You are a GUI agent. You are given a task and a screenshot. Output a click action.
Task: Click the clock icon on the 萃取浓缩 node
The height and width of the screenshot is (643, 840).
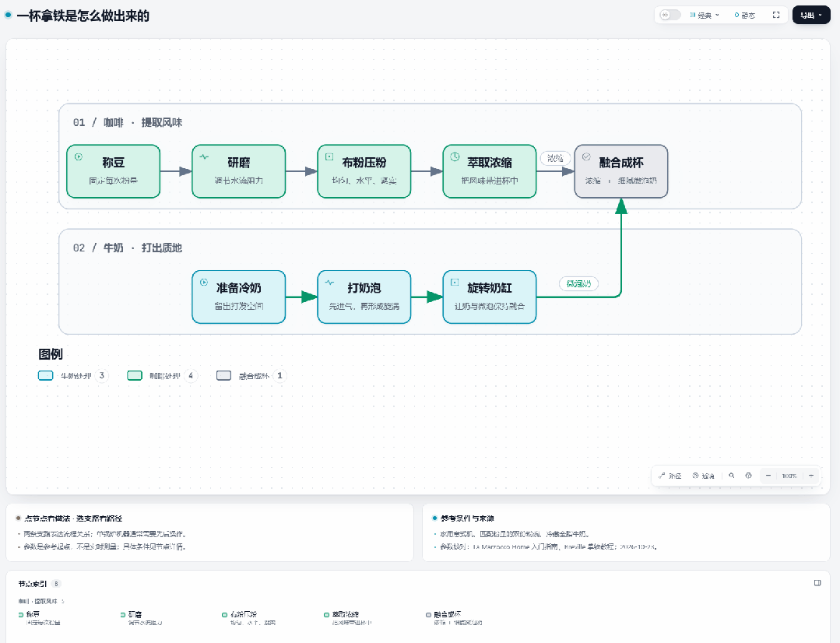tap(455, 157)
